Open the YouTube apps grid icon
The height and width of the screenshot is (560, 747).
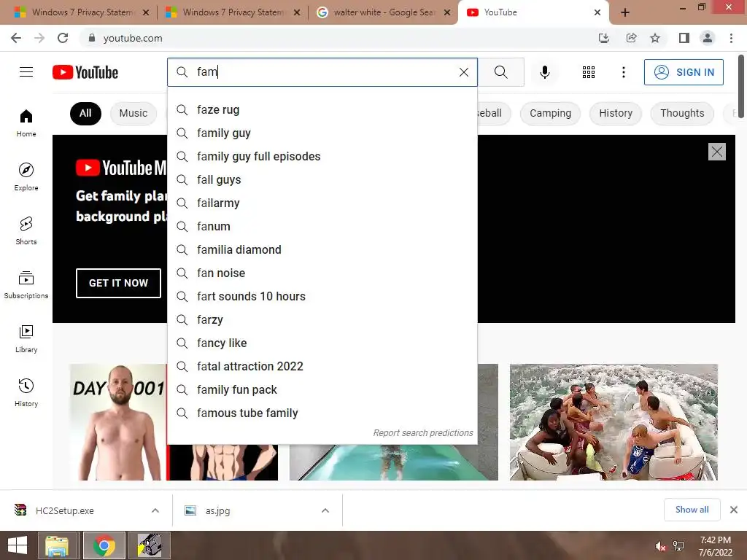tap(589, 72)
